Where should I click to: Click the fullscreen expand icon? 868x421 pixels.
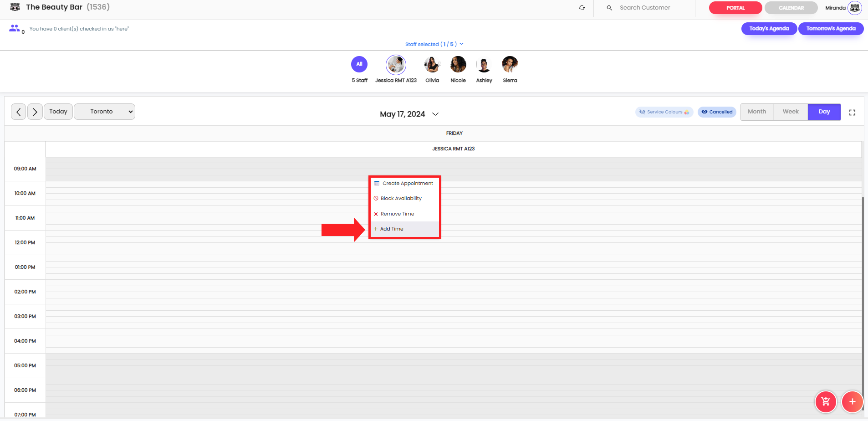point(852,113)
